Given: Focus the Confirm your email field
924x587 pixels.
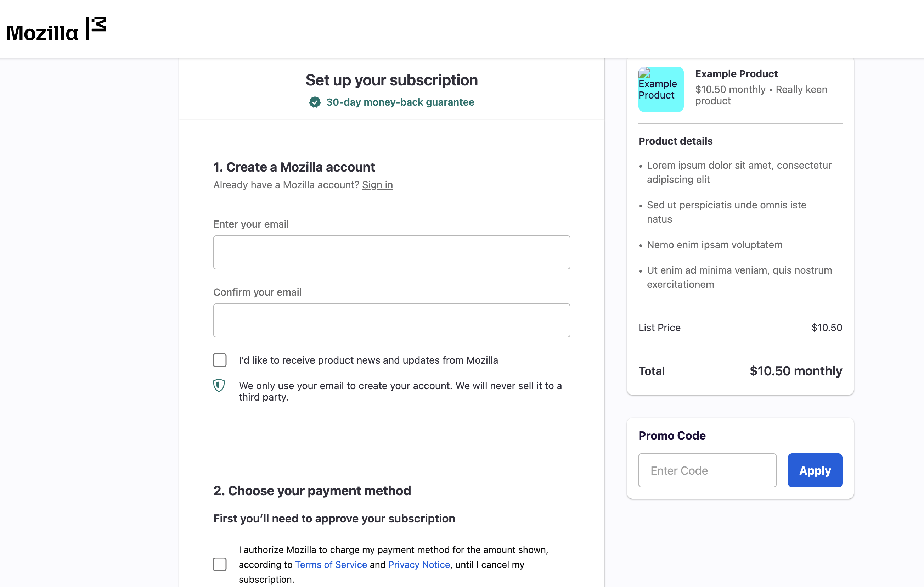Looking at the screenshot, I should (x=391, y=320).
